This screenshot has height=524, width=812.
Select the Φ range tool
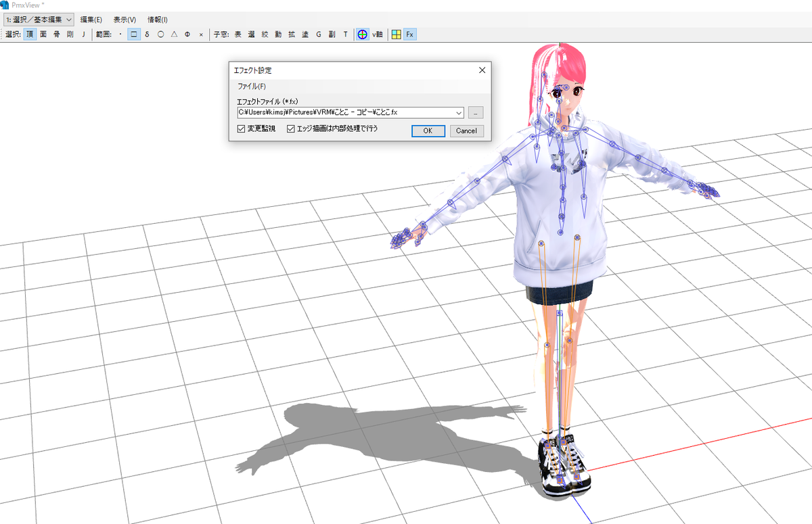click(187, 34)
